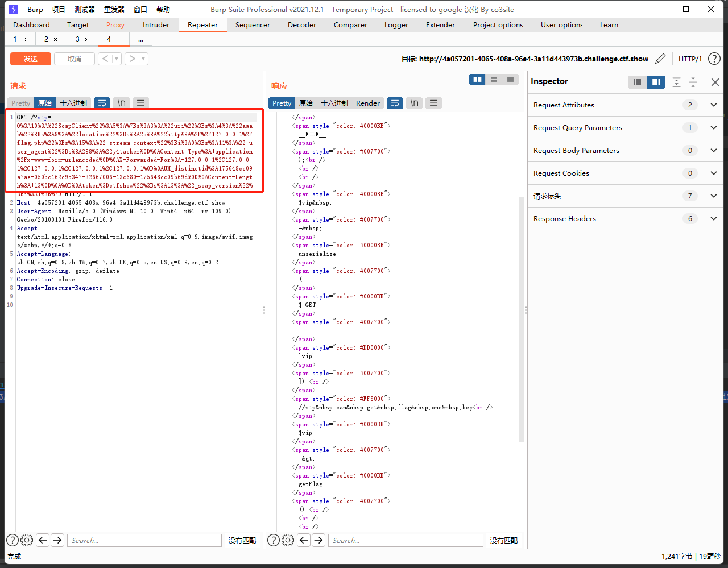
Task: Open the Comparer tab
Action: 350,25
